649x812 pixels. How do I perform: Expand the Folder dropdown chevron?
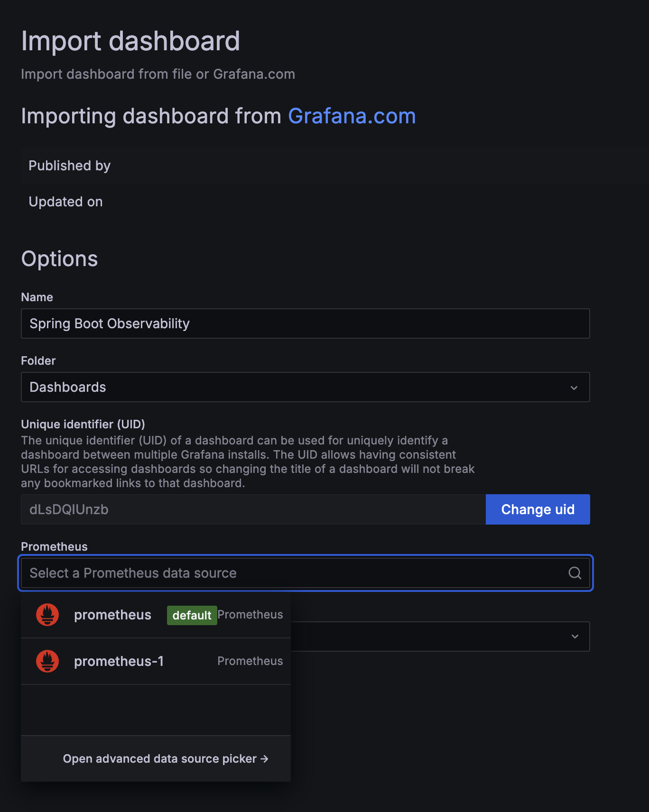coord(574,388)
